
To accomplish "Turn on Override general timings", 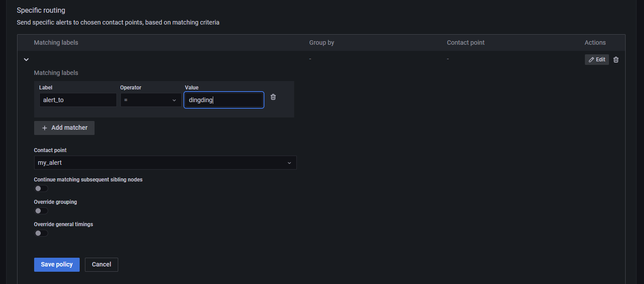I will [x=41, y=233].
